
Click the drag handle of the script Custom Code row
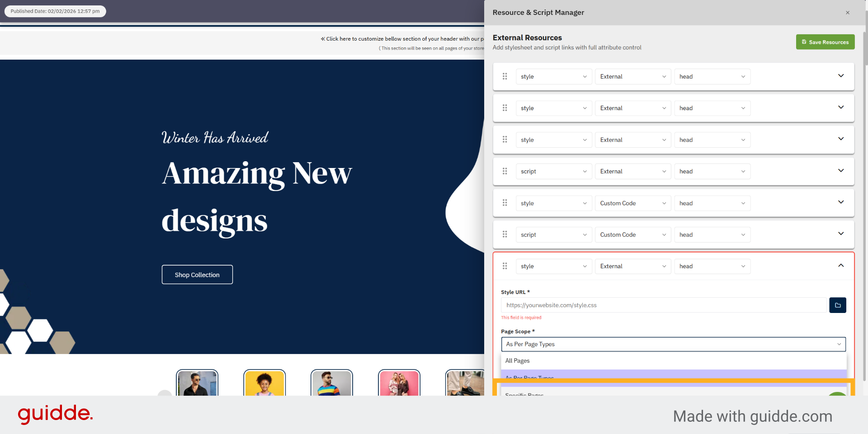(x=505, y=234)
